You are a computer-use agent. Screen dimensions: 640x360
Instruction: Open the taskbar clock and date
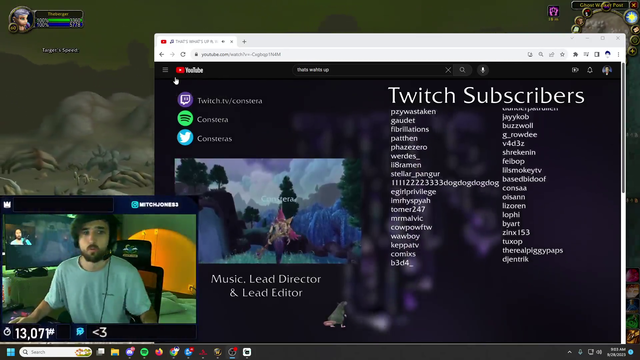[x=617, y=352]
